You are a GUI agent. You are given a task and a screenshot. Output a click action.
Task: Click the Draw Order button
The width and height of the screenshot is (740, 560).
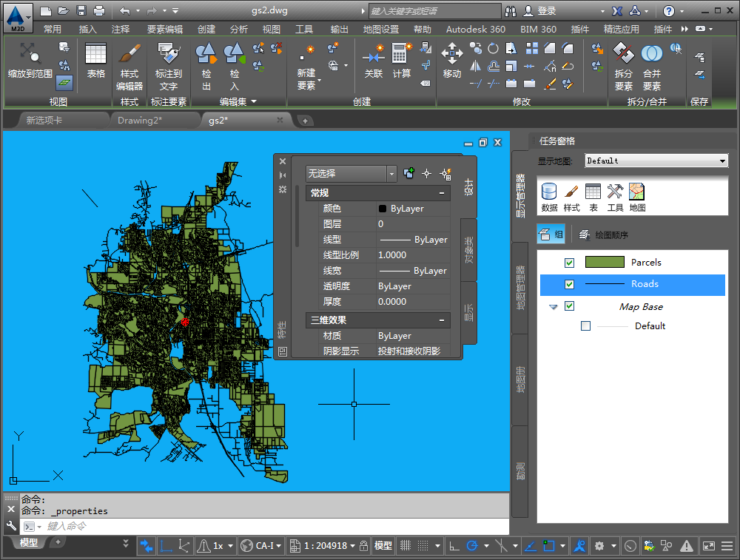point(604,235)
